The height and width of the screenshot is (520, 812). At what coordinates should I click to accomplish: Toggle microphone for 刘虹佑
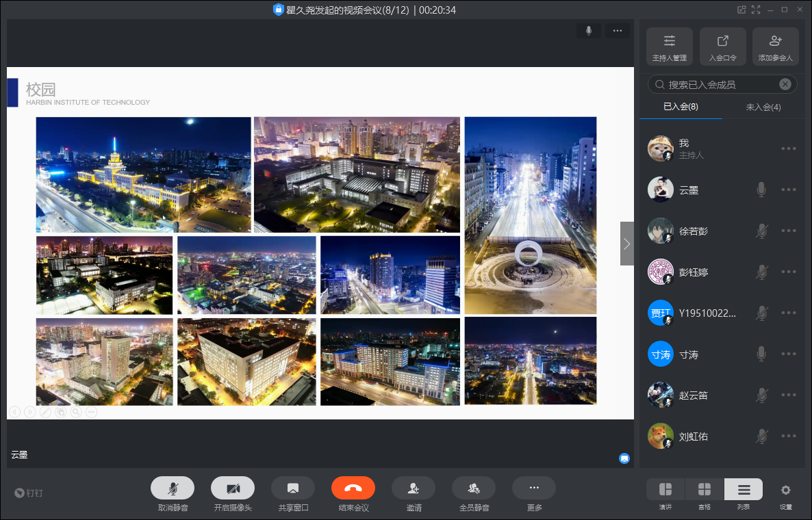click(761, 436)
